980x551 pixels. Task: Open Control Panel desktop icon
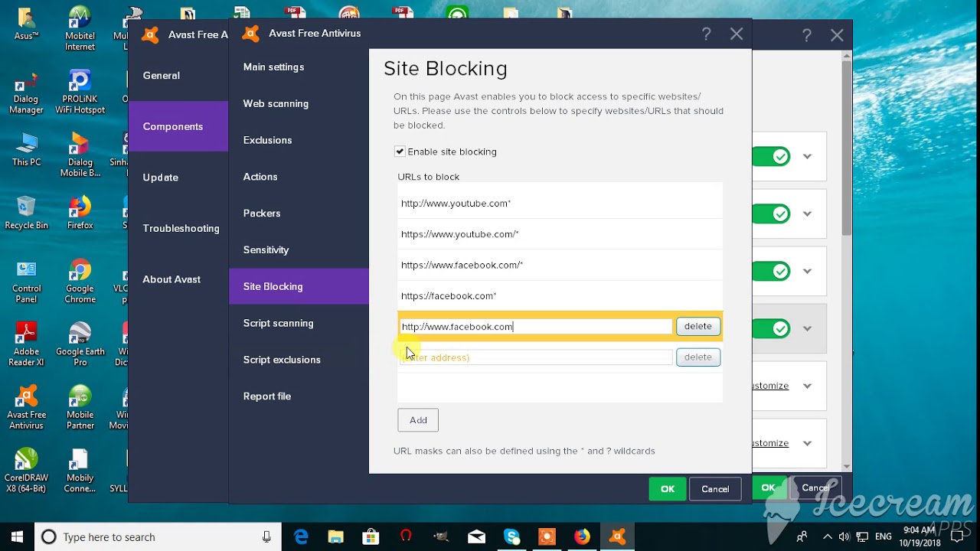[x=26, y=282]
